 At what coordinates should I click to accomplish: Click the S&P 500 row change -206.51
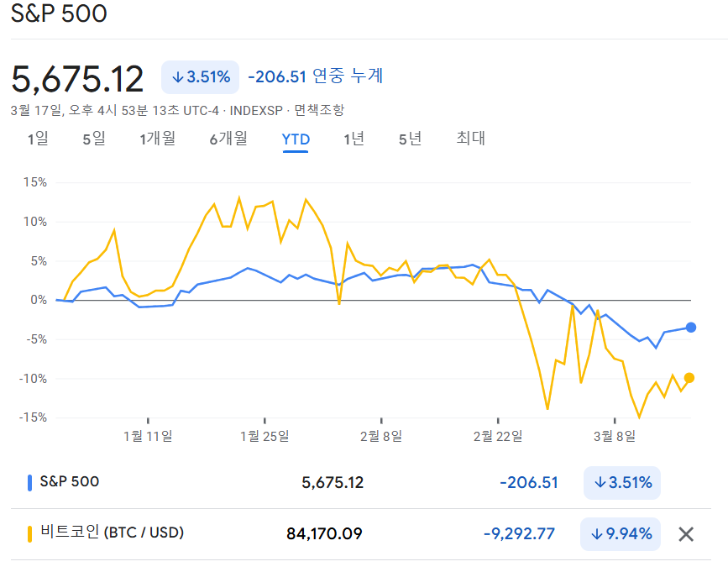point(529,483)
